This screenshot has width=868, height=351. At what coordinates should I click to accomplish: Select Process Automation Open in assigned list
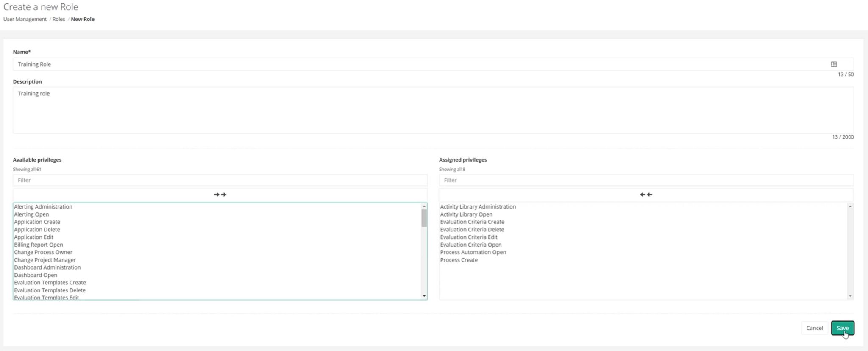click(x=473, y=252)
